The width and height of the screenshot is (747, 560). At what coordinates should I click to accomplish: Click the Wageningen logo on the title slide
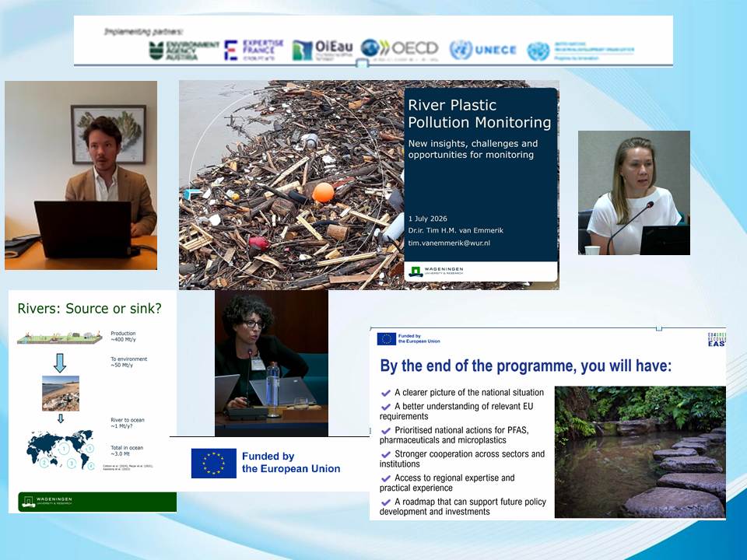click(436, 271)
